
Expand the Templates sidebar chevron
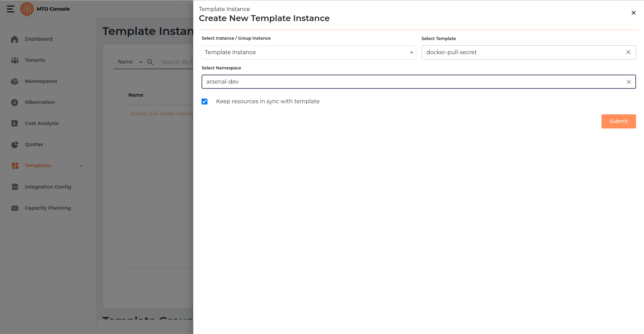pyautogui.click(x=81, y=166)
